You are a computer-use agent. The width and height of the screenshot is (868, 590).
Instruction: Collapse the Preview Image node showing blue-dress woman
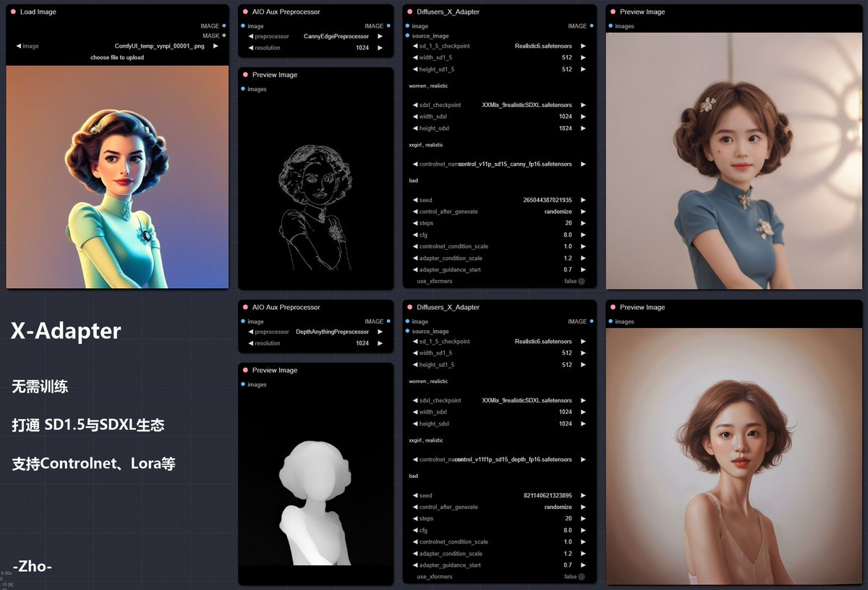tap(613, 12)
